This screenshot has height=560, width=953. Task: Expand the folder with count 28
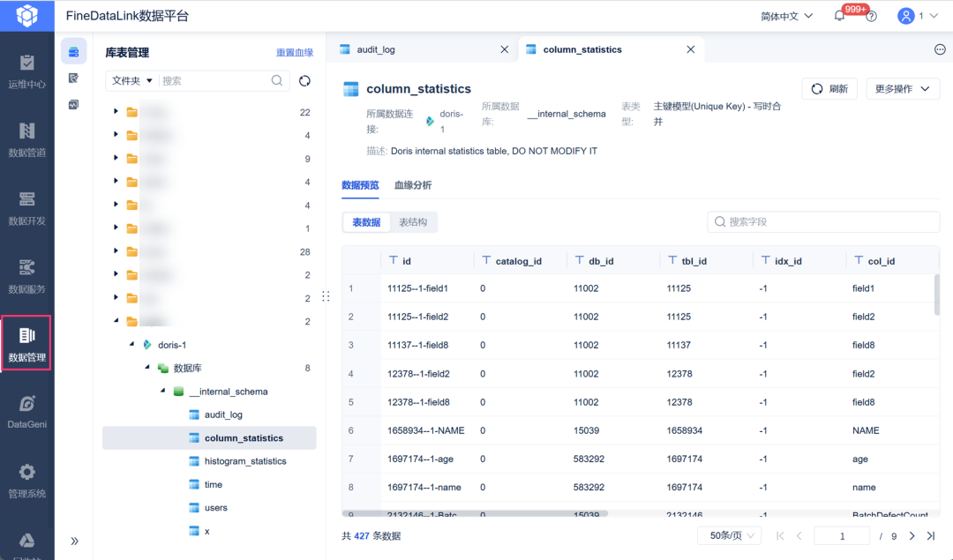click(116, 250)
